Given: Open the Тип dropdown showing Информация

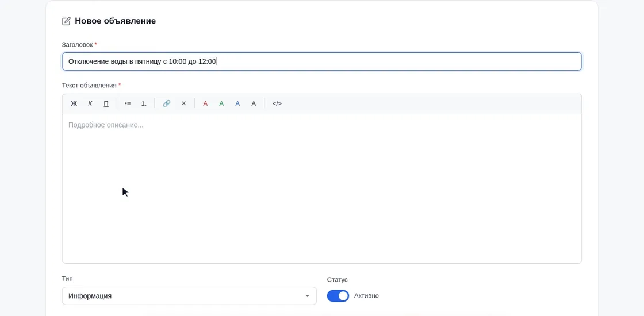Looking at the screenshot, I should (189, 296).
